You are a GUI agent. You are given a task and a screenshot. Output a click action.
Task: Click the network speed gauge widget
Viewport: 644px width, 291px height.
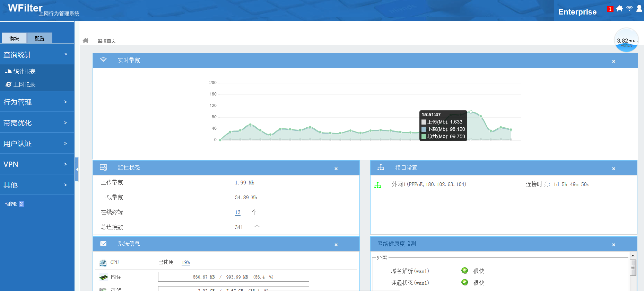pyautogui.click(x=626, y=40)
